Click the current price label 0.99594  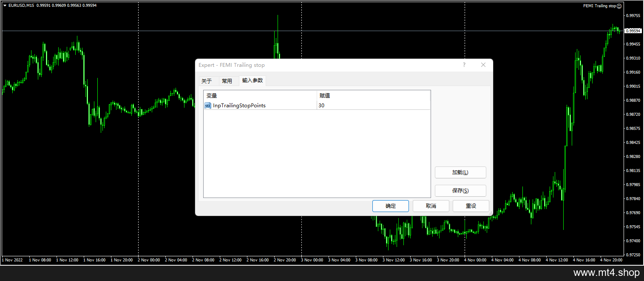pos(633,31)
